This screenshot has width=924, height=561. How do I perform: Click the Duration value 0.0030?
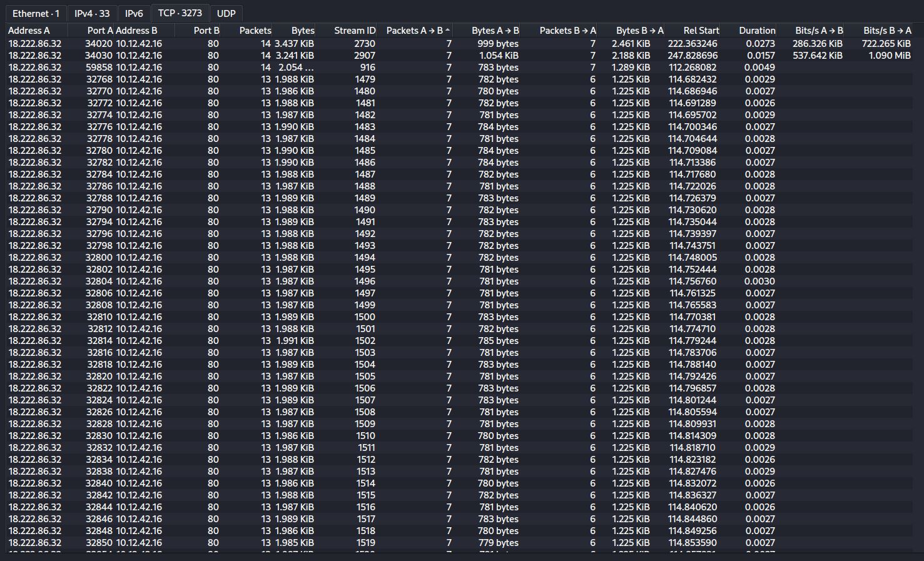click(x=759, y=281)
